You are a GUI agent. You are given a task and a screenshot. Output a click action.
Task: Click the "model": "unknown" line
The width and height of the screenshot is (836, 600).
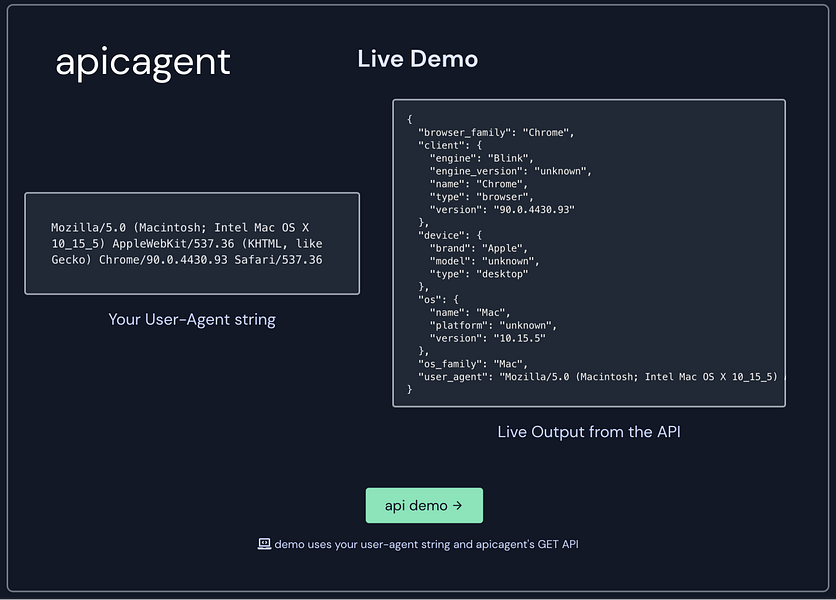click(x=485, y=261)
